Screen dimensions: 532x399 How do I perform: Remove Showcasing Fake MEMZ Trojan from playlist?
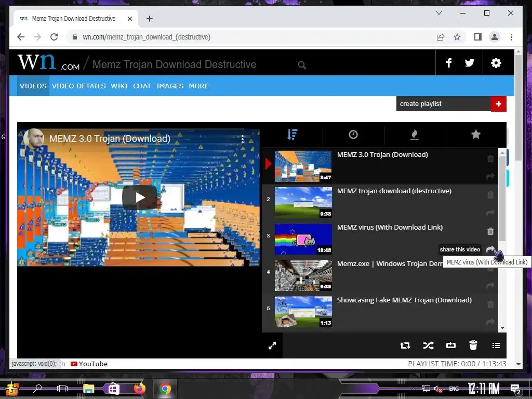tap(490, 304)
